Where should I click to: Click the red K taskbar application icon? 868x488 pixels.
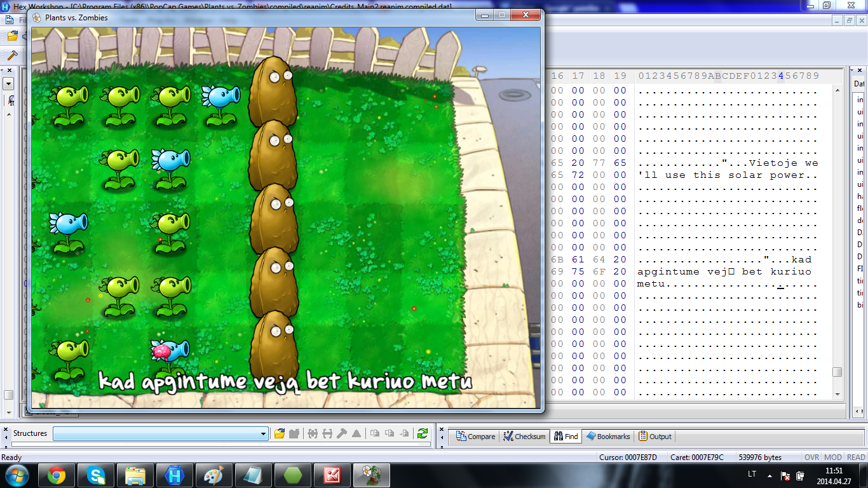pyautogui.click(x=332, y=475)
